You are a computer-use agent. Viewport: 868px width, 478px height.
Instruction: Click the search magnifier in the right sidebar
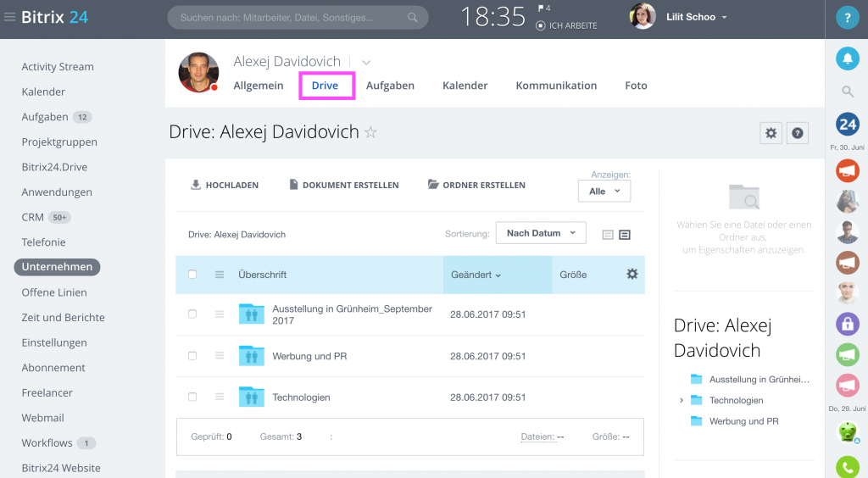click(848, 92)
